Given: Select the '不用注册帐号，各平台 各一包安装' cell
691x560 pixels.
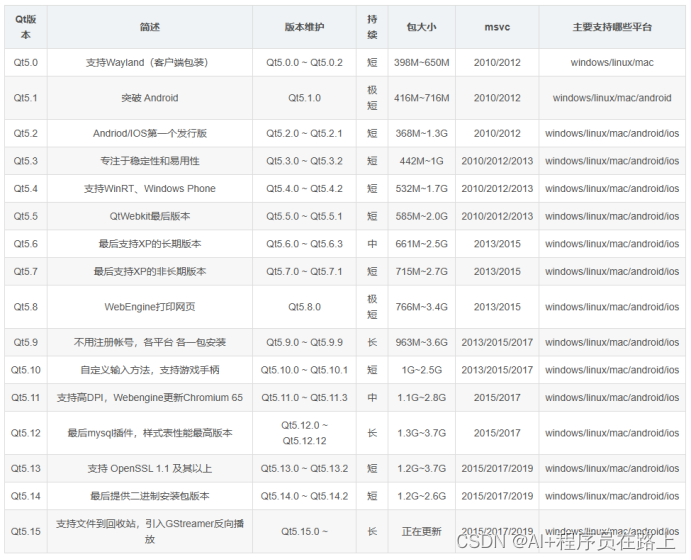Looking at the screenshot, I should 150,342.
